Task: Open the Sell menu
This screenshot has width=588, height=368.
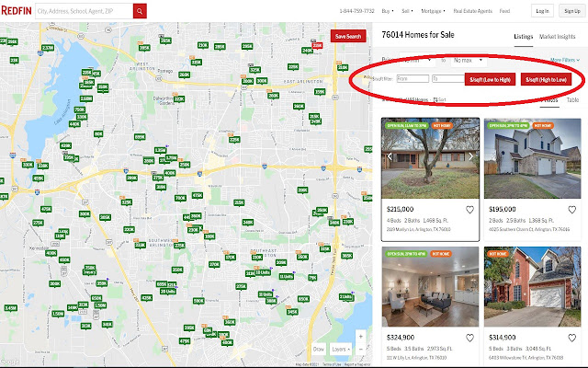Action: [x=407, y=11]
